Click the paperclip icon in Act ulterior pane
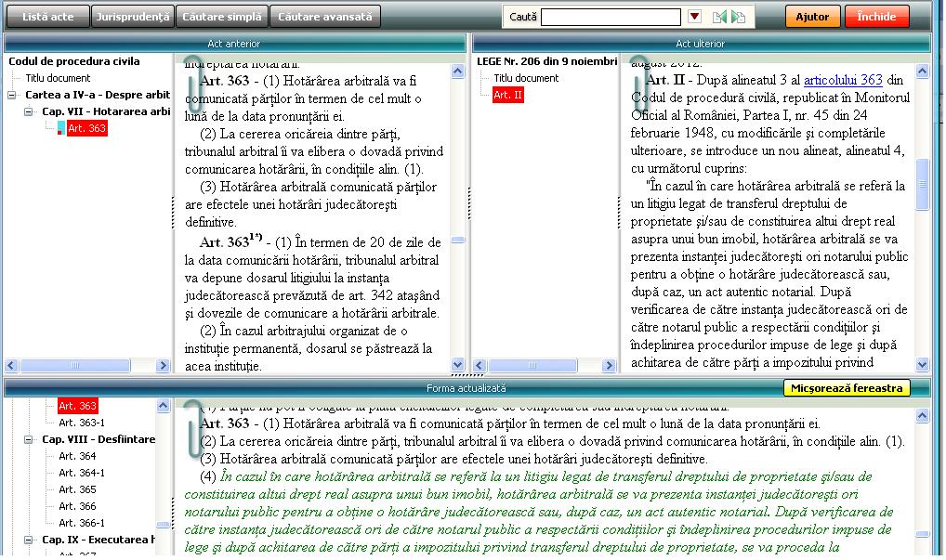 (x=637, y=90)
